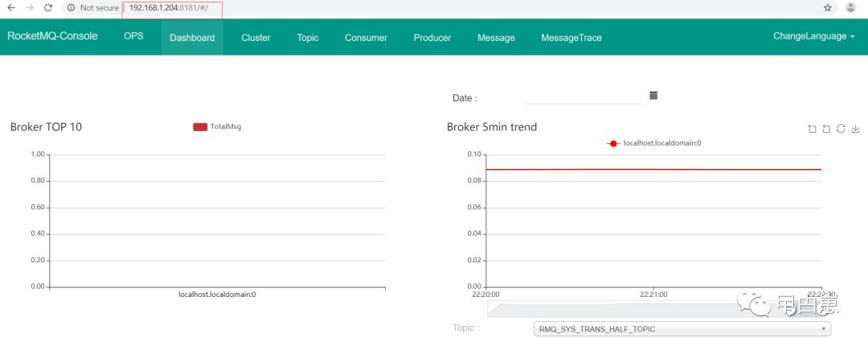Image resolution: width=868 pixels, height=342 pixels.
Task: Open the OPS page link
Action: click(133, 36)
